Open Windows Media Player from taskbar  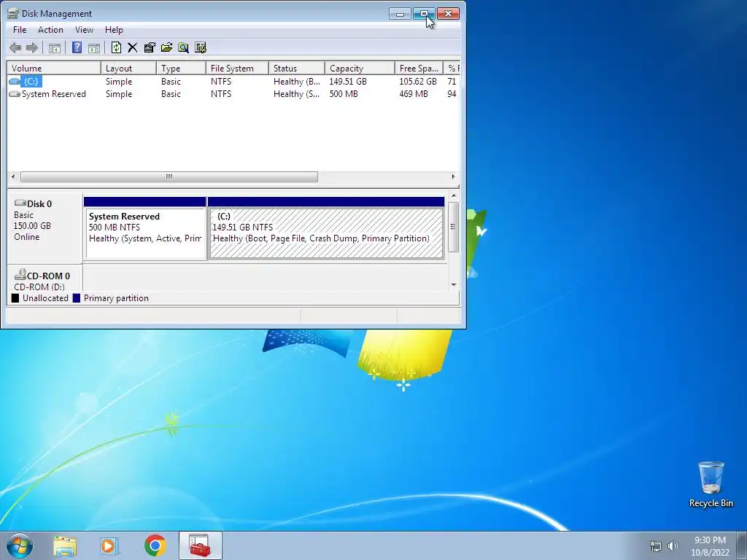coord(109,545)
